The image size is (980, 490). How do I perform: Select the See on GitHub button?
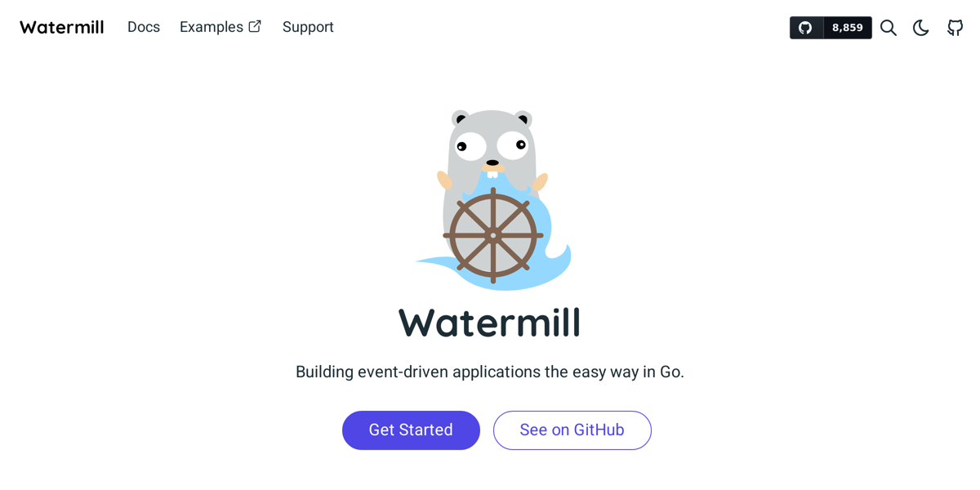(572, 430)
